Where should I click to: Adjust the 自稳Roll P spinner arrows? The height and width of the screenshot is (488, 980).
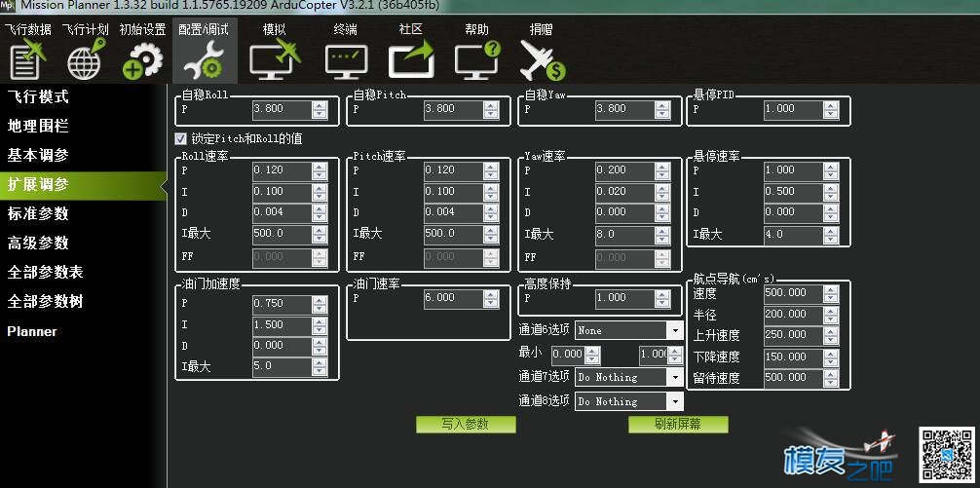(x=320, y=110)
